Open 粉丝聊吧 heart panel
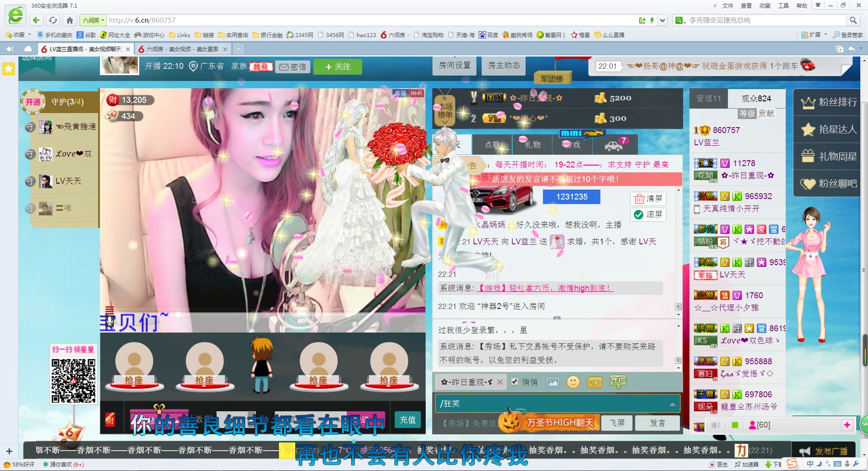The width and height of the screenshot is (868, 471). pos(828,184)
